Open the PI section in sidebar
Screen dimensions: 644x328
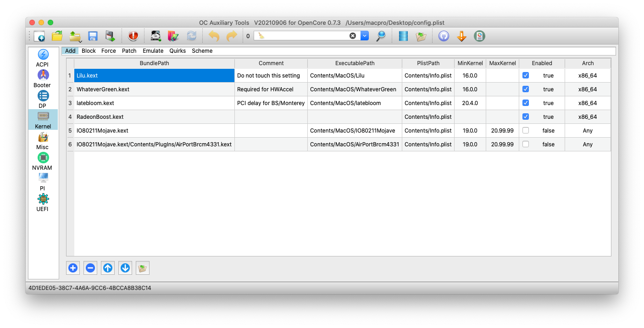(x=43, y=182)
